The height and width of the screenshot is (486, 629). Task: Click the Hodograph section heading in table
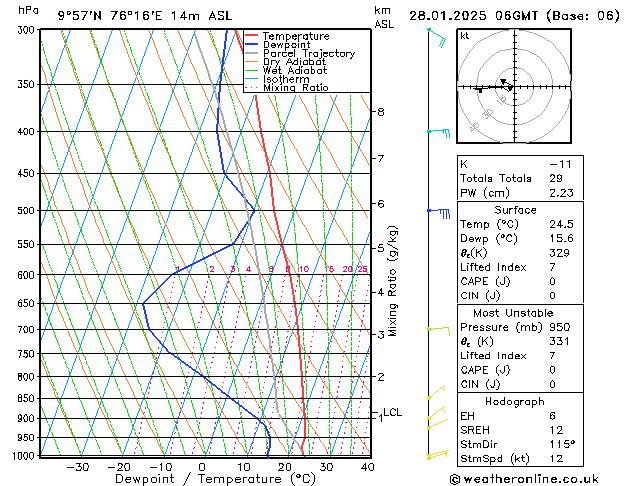(x=515, y=402)
